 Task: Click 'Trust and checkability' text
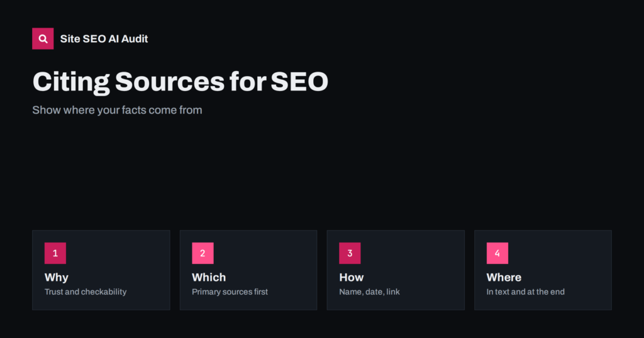point(86,292)
